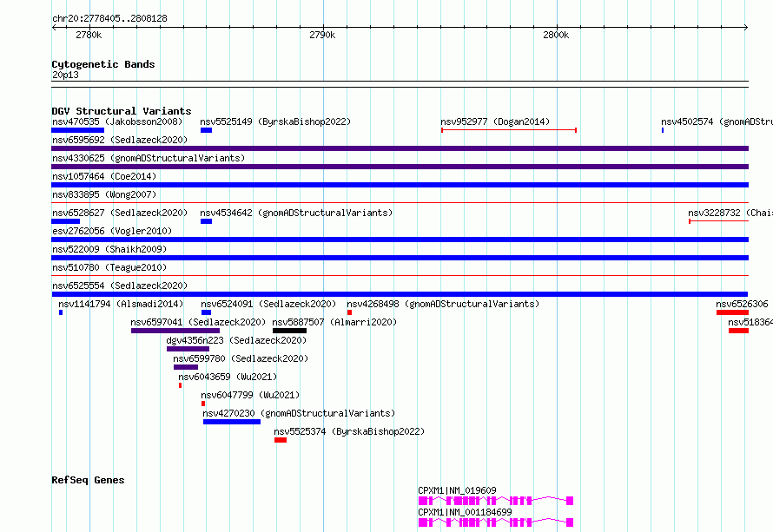Click the nsv952977 (Dogan2014) label
Viewport: 773px width, 532px height.
(x=495, y=122)
